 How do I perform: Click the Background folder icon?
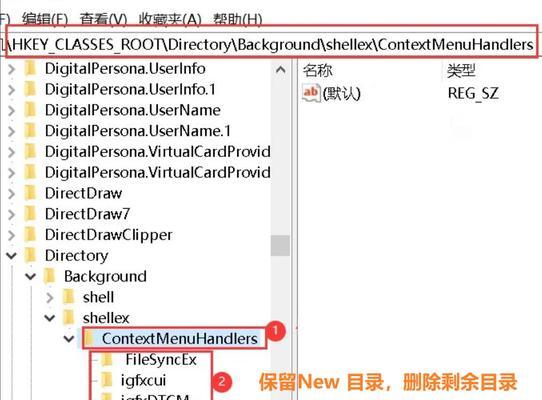click(x=49, y=276)
